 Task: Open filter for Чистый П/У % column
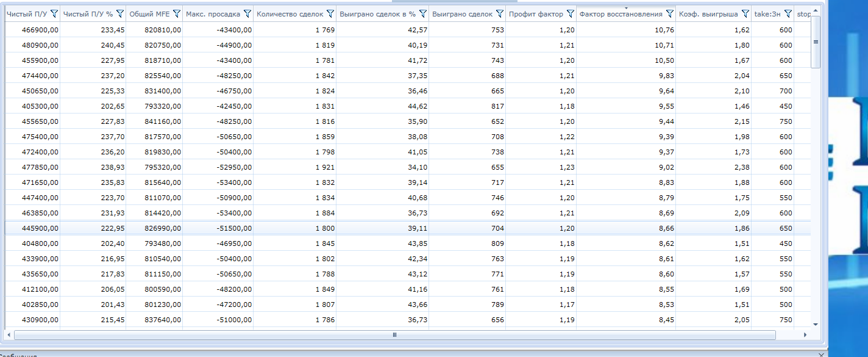tap(119, 13)
